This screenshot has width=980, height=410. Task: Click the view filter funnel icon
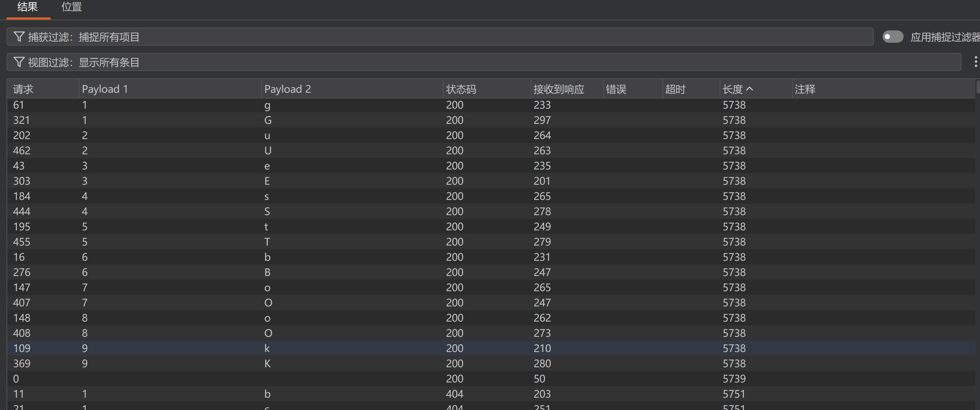[x=19, y=62]
